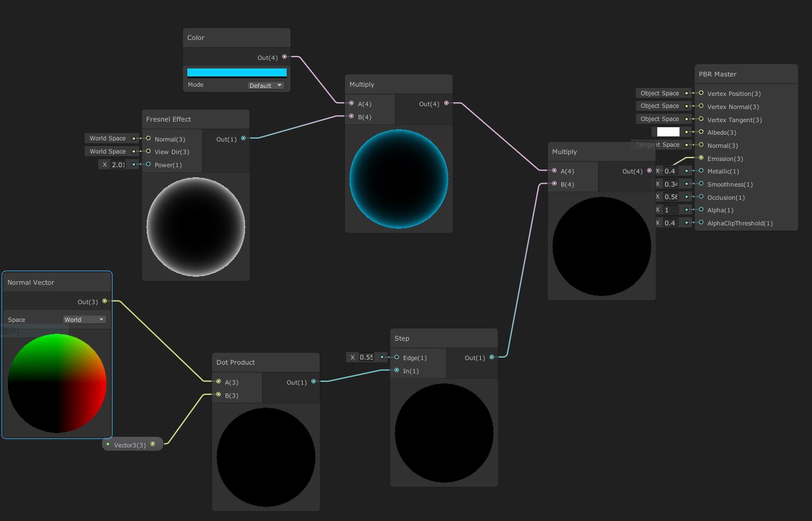This screenshot has height=521, width=812.
Task: Click the A(4) input port on the top Multiply node
Action: (352, 103)
